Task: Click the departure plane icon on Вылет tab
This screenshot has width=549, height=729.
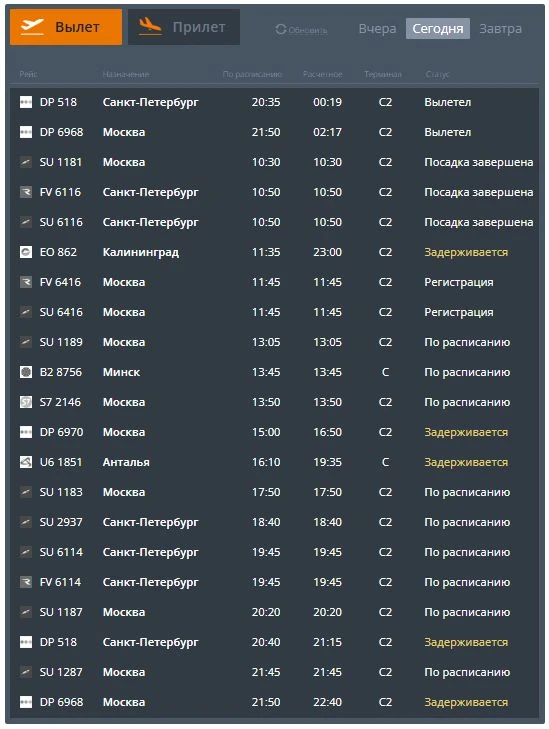Action: [x=33, y=27]
